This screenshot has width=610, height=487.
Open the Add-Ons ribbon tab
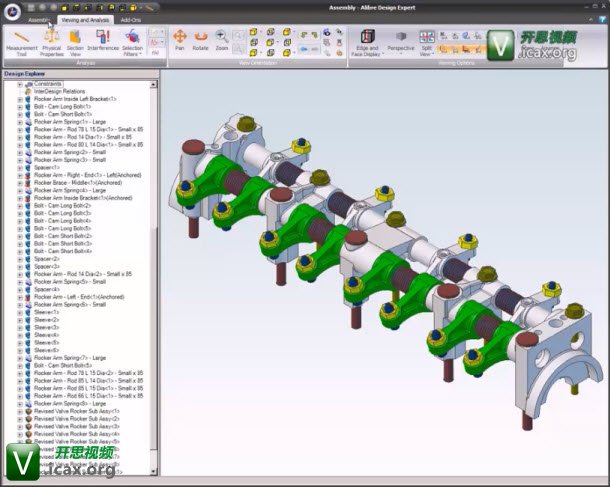click(x=131, y=20)
